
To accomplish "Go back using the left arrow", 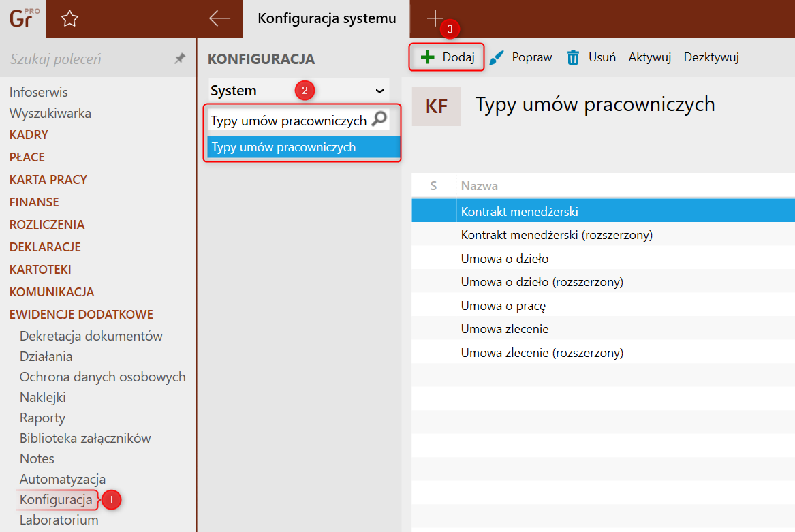I will [219, 19].
